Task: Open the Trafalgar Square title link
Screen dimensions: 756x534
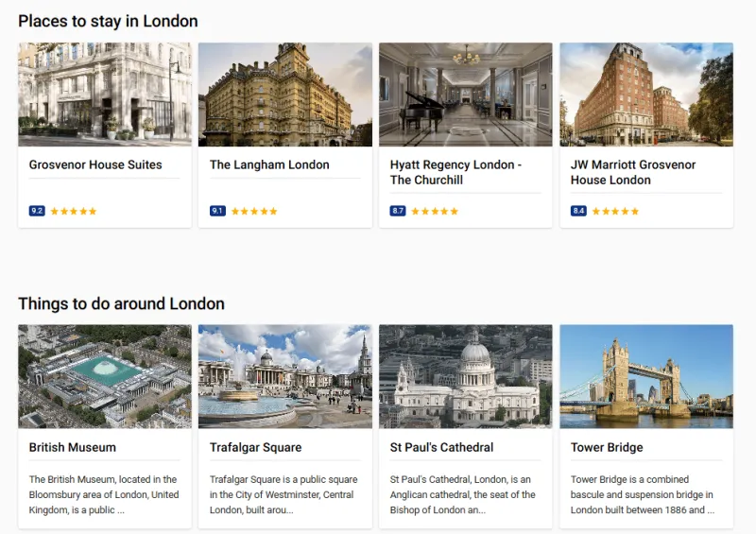Action: pyautogui.click(x=255, y=447)
